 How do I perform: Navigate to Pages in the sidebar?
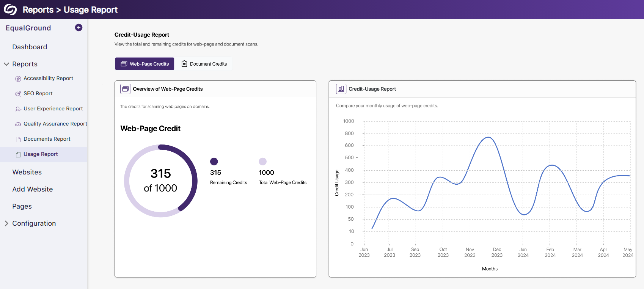[22, 206]
